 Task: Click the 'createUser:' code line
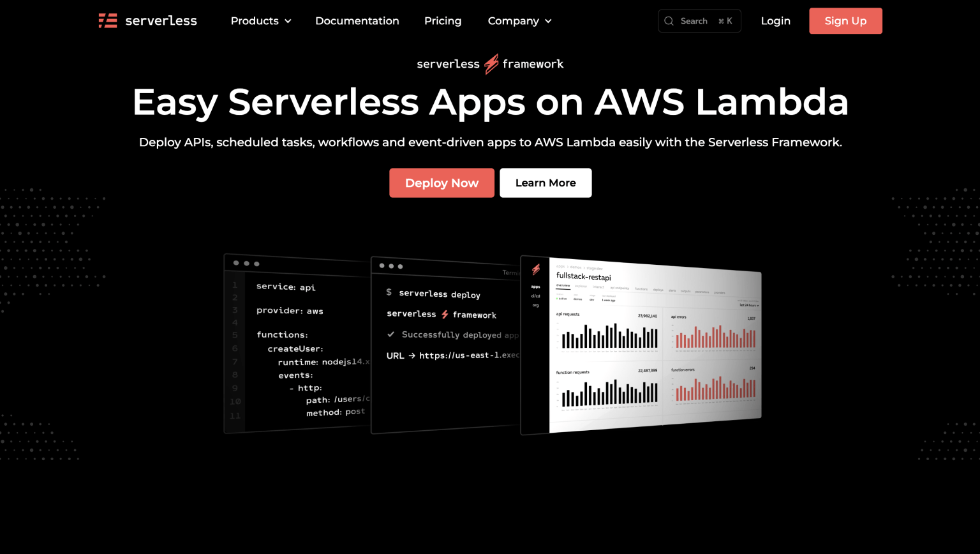pos(295,348)
